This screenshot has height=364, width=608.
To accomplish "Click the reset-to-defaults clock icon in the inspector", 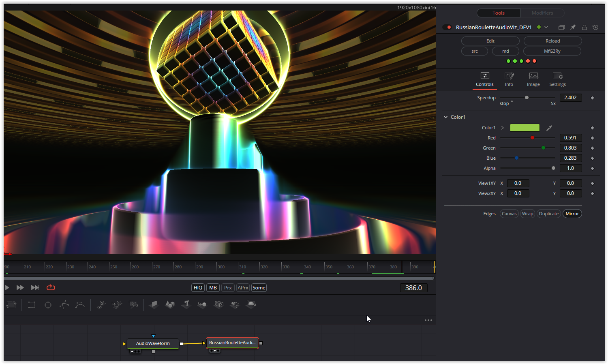I will (x=595, y=27).
